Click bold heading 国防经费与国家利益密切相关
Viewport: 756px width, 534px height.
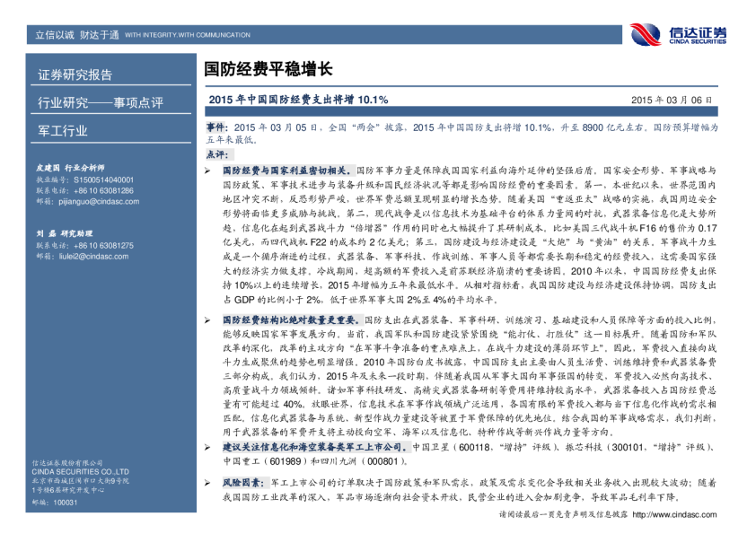pos(287,171)
